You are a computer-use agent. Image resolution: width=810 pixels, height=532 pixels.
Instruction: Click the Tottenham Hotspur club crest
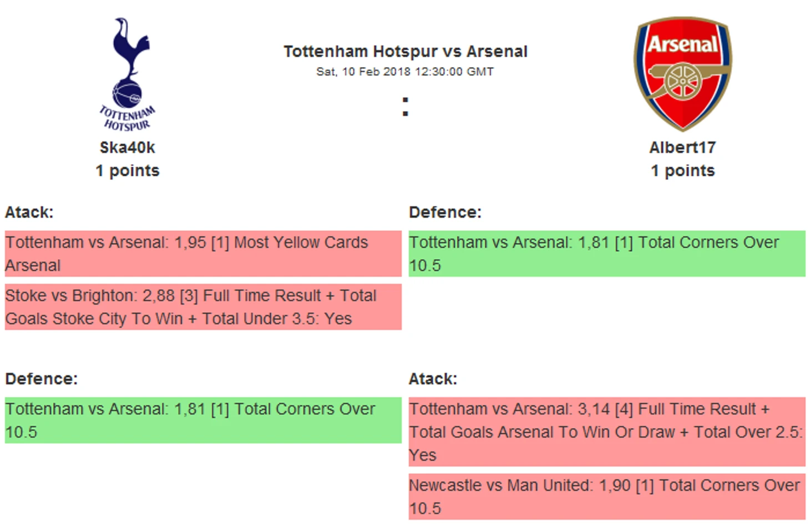coord(127,74)
